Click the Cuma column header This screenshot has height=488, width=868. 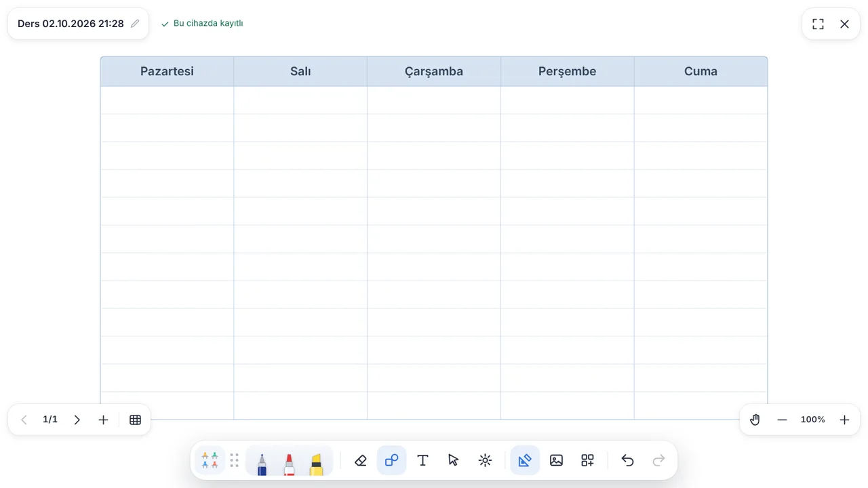coord(701,71)
